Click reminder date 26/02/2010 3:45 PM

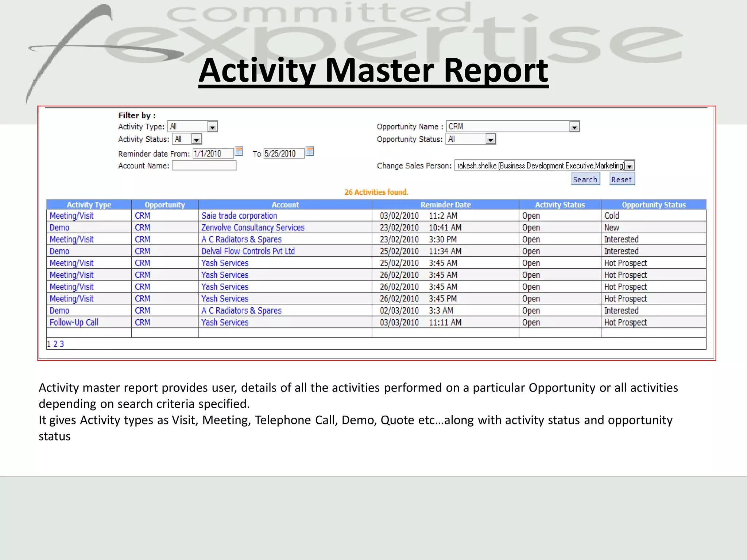(418, 299)
